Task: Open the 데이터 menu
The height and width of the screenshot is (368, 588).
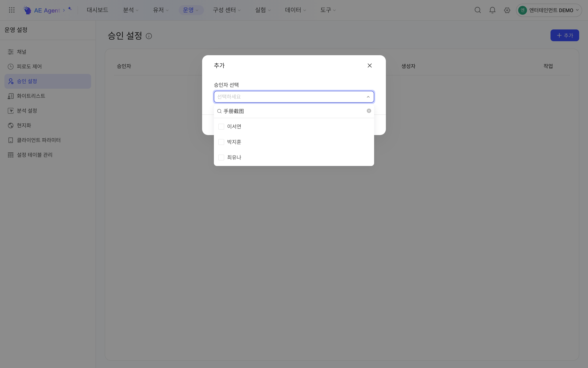Action: pos(295,10)
